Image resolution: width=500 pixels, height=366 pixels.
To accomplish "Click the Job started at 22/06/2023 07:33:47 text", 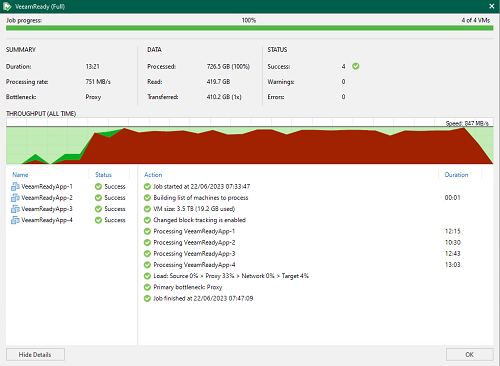I will [201, 187].
